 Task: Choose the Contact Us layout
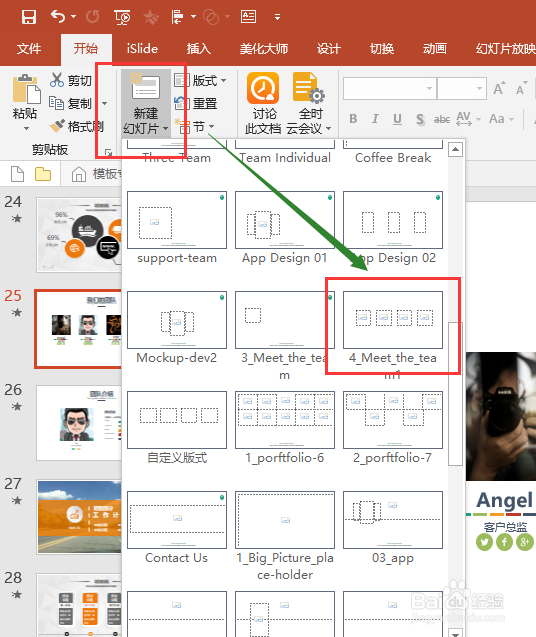point(177,520)
